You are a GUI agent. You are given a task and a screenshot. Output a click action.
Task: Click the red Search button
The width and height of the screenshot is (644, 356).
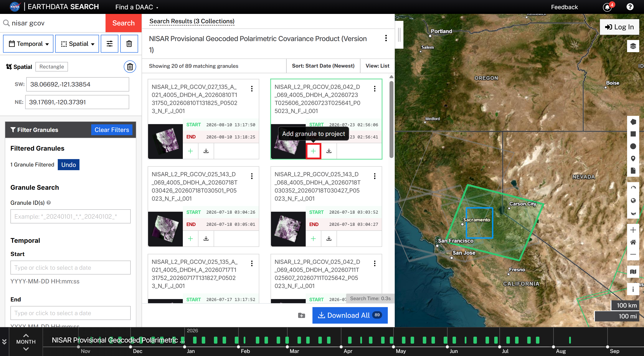pyautogui.click(x=124, y=23)
